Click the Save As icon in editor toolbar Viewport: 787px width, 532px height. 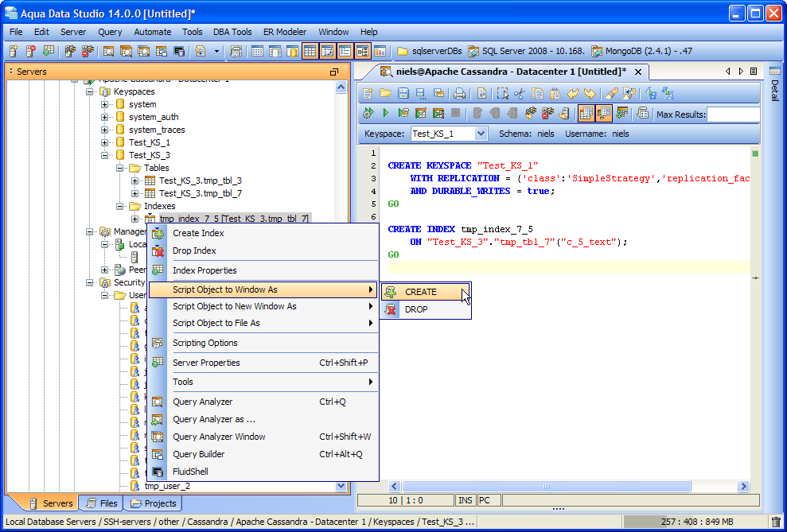click(x=421, y=93)
